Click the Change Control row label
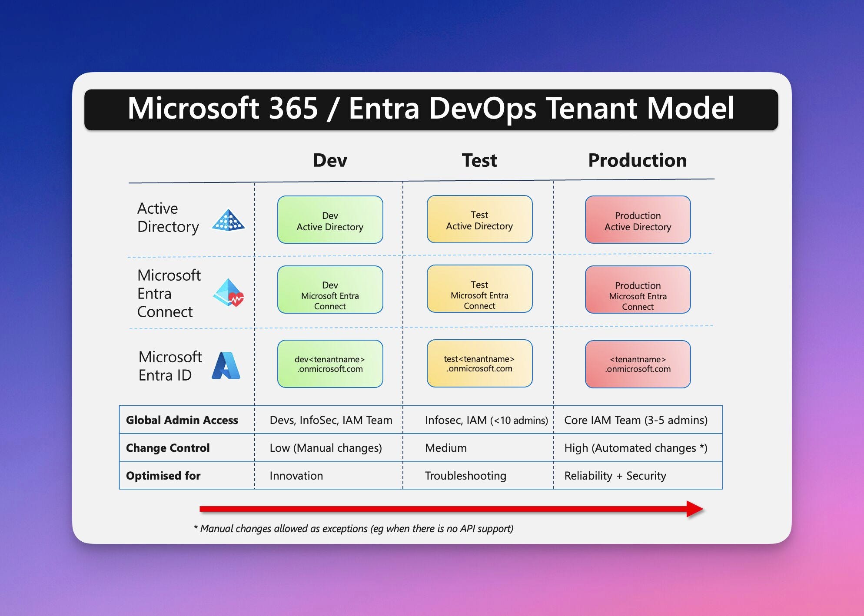This screenshot has width=864, height=616. (x=167, y=448)
